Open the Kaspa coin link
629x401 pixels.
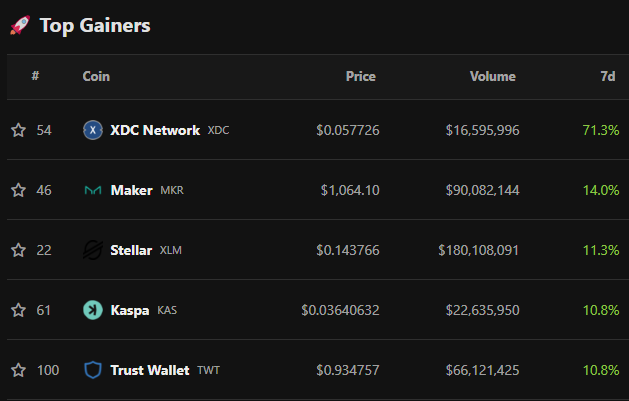click(130, 311)
